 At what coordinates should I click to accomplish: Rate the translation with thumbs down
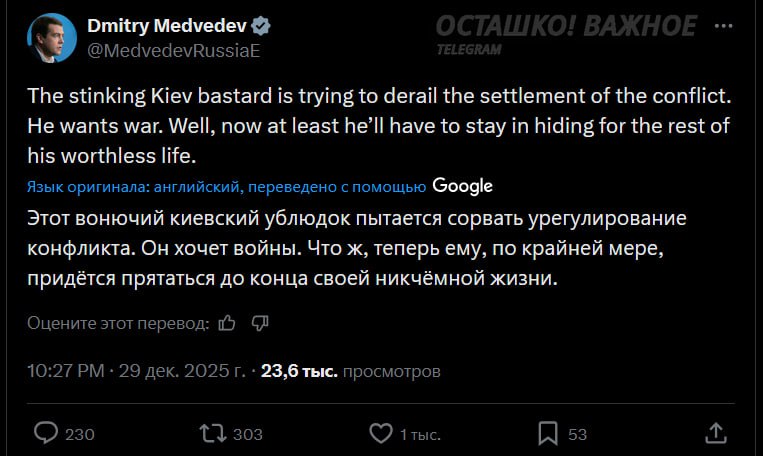pos(260,322)
